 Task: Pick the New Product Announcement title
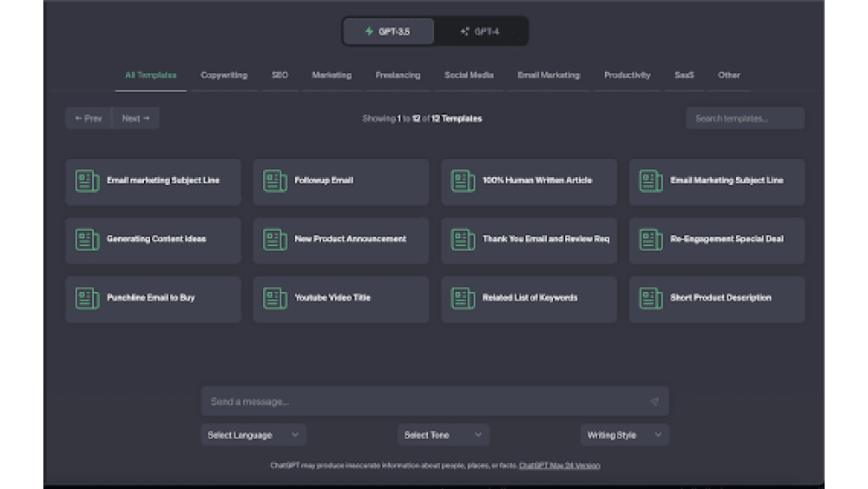tap(351, 239)
